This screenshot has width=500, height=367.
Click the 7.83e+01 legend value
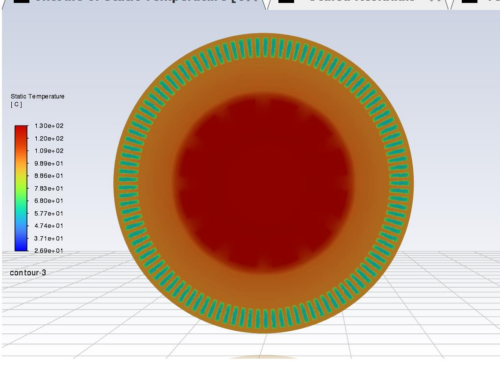49,188
